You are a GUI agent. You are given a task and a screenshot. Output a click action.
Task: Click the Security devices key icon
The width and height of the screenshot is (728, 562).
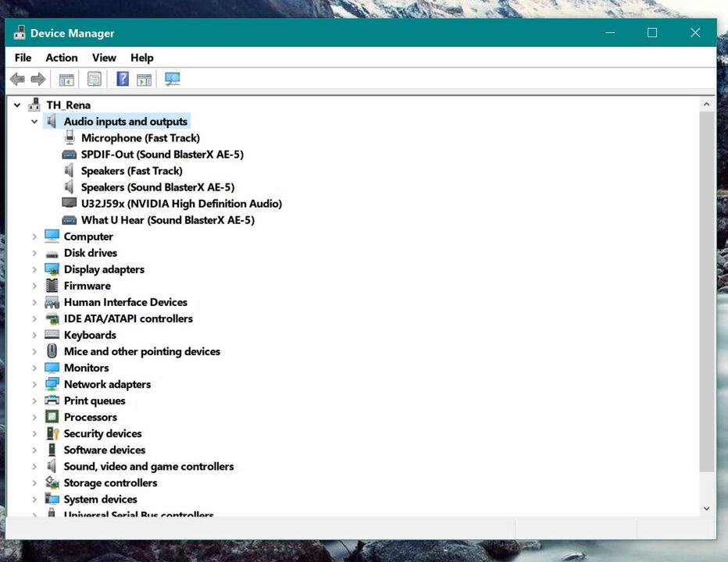click(x=52, y=433)
